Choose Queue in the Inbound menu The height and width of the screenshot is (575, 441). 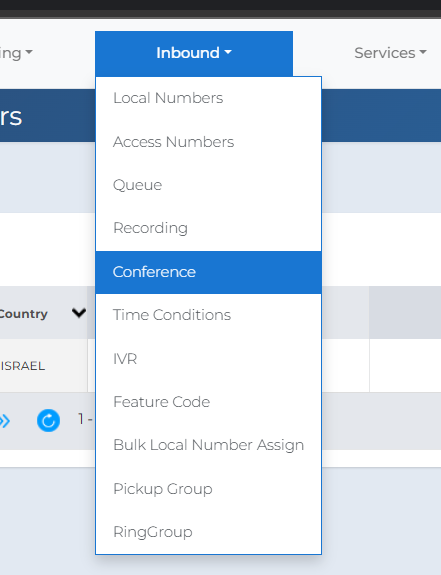click(208, 185)
